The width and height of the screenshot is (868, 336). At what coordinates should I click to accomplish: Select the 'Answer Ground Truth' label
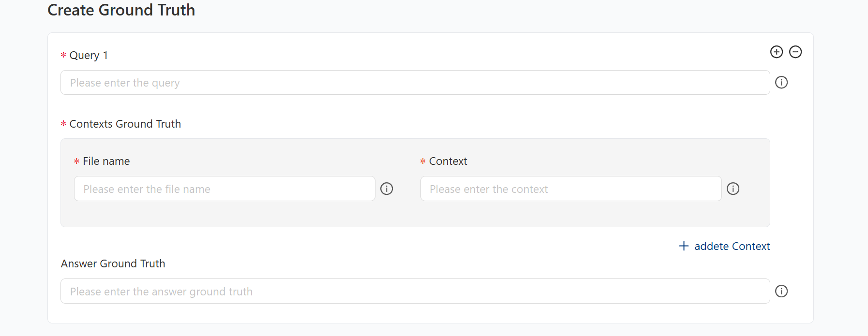[113, 263]
